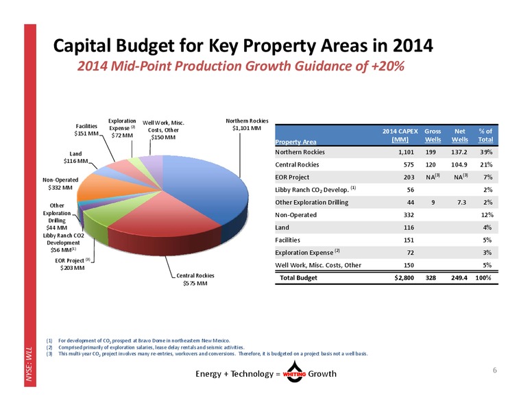Click the 'Non-Operated $332 MM' pie chart label
This screenshot has width=532, height=411.
click(x=60, y=184)
